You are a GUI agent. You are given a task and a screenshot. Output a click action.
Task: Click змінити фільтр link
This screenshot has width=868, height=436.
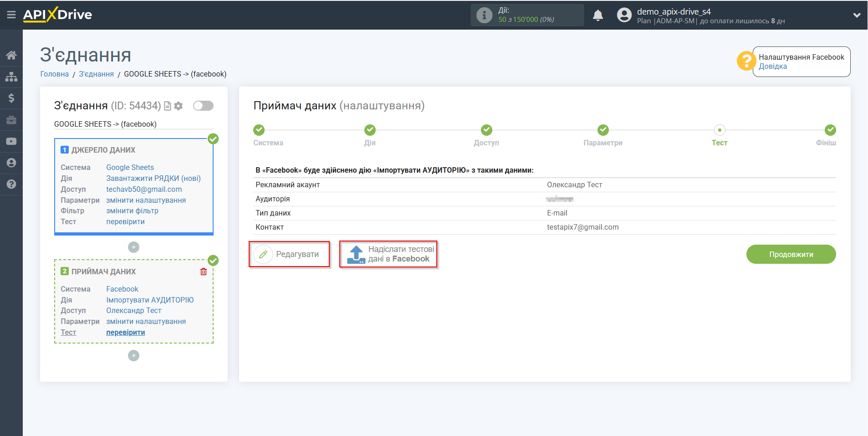[x=132, y=210]
